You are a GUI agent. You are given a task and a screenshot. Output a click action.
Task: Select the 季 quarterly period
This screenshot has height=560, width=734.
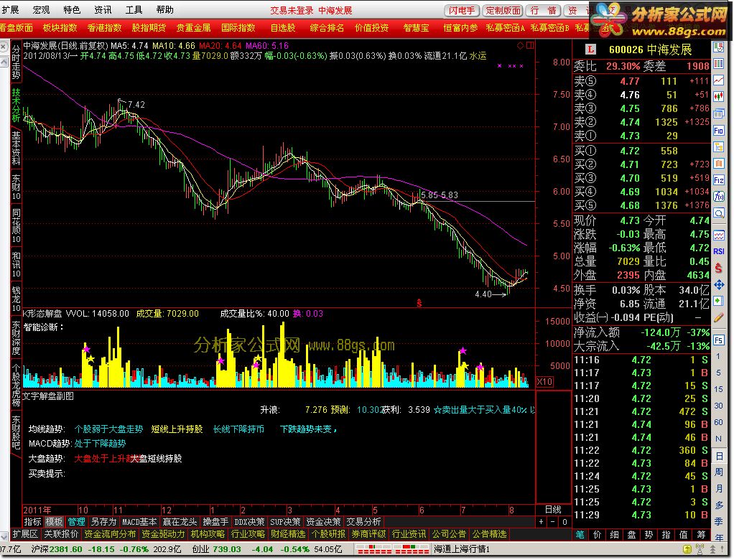(x=718, y=522)
